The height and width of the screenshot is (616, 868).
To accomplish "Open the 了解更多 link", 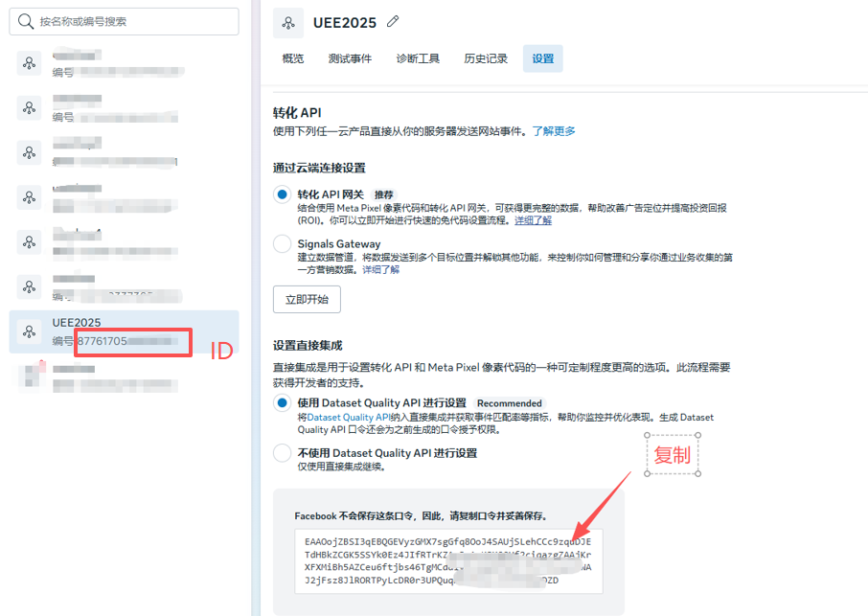I will click(554, 131).
